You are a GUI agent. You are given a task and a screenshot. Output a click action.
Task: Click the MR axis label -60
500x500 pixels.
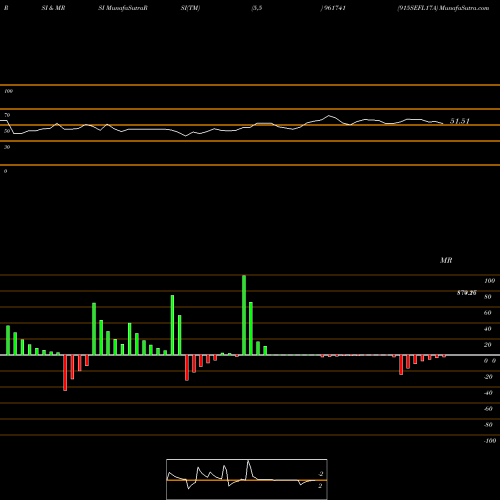(x=488, y=409)
